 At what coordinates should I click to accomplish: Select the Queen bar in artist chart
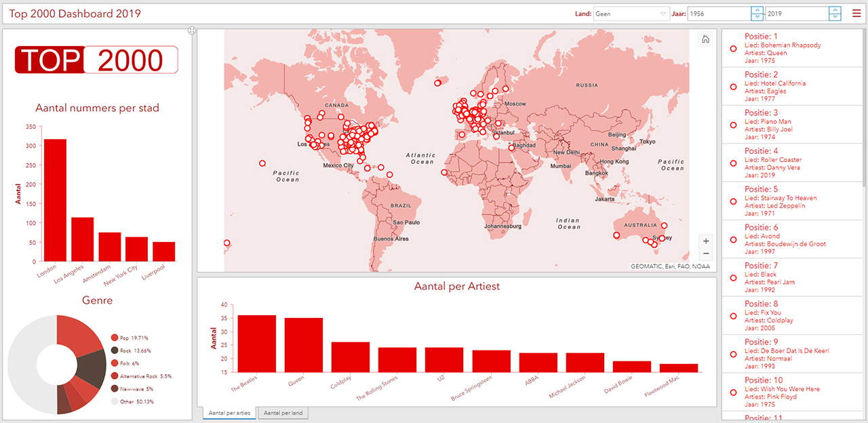304,345
